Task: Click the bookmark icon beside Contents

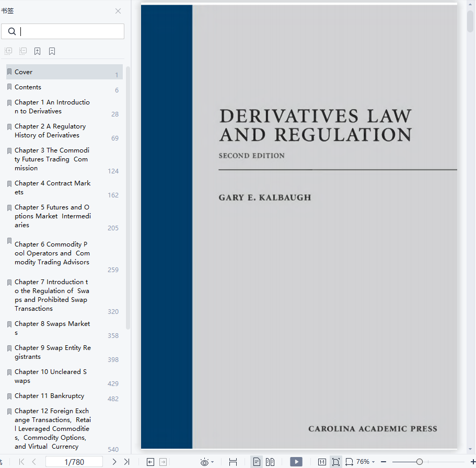Action: (9, 87)
